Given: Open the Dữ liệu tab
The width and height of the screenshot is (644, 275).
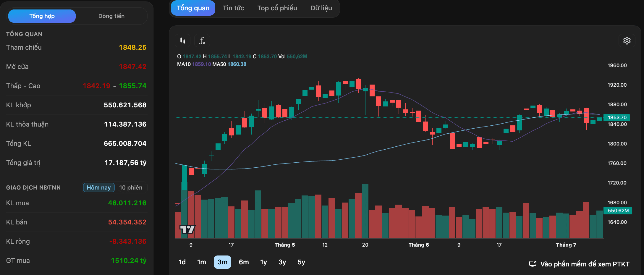Looking at the screenshot, I should [x=321, y=8].
